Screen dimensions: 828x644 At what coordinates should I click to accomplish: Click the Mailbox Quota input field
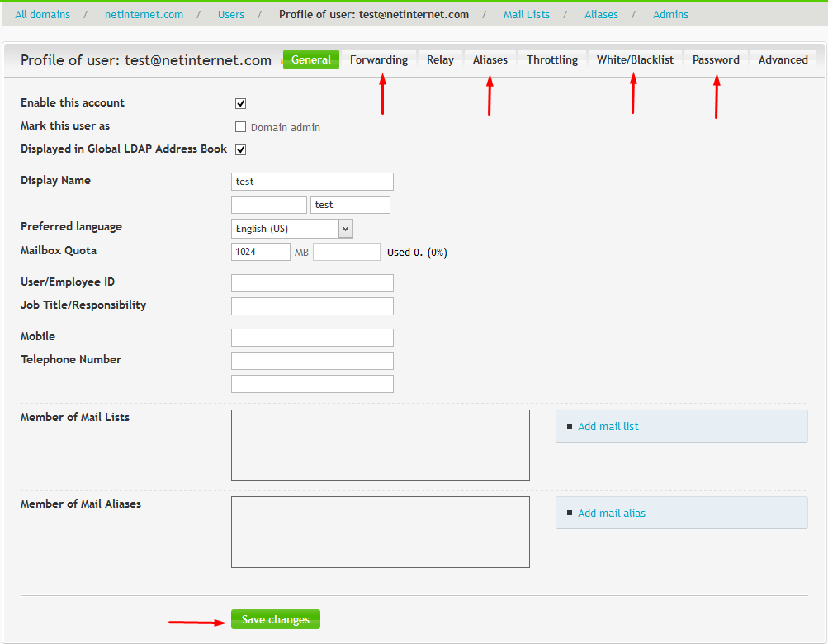pos(261,252)
